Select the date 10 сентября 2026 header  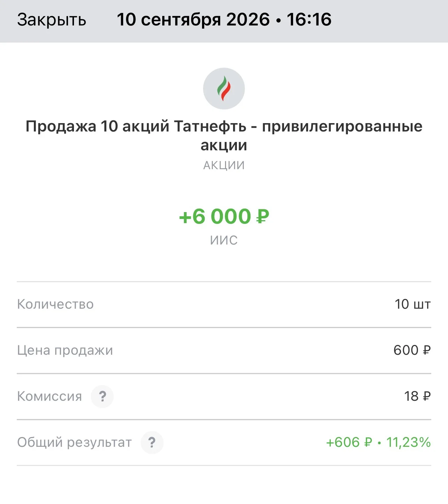point(193,20)
